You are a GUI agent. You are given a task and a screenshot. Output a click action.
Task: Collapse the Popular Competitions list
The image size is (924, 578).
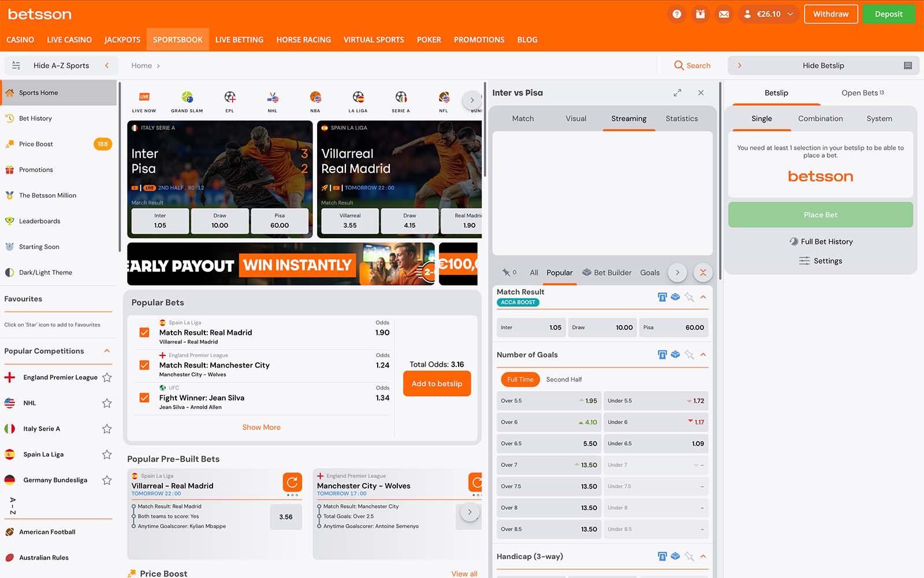point(107,351)
